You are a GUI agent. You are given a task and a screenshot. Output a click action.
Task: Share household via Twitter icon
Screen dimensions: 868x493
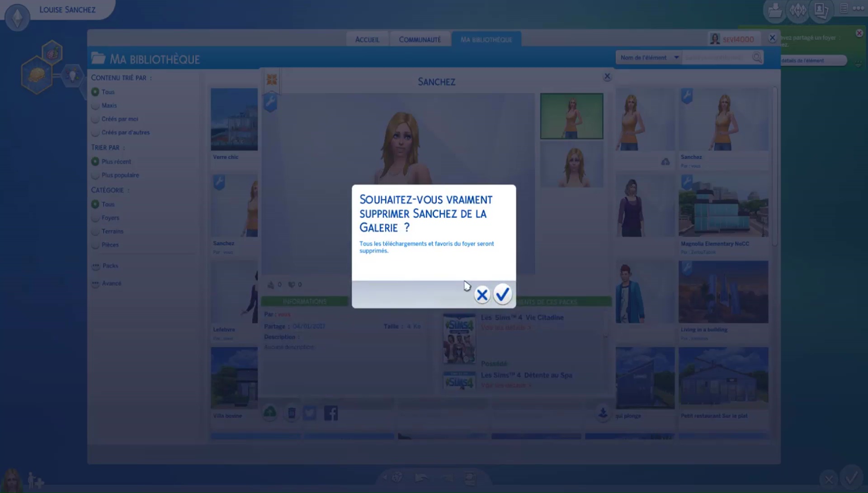tap(310, 413)
